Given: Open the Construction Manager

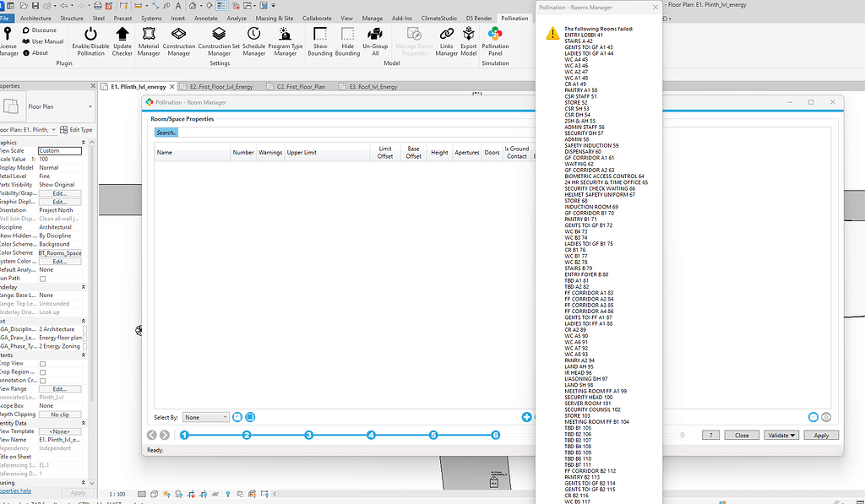Looking at the screenshot, I should coord(179,41).
